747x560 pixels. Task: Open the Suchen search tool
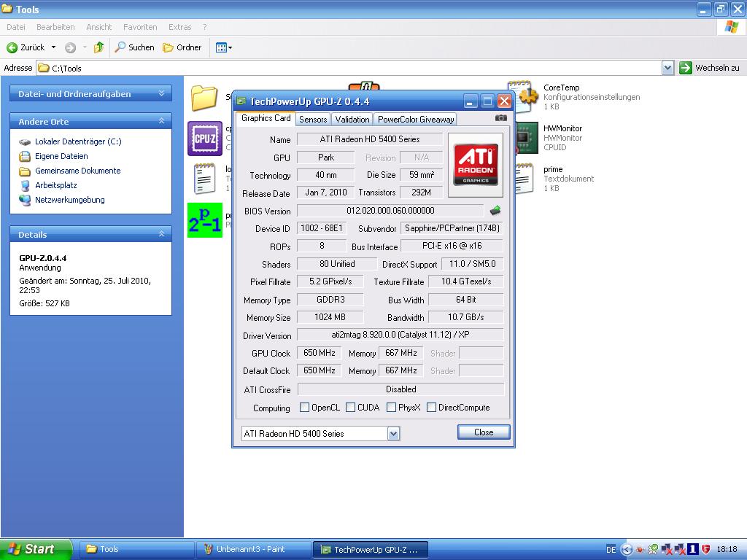click(135, 47)
